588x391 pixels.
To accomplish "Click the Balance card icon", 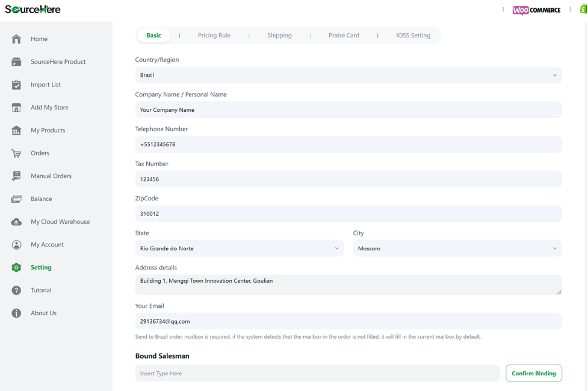I will pos(16,199).
